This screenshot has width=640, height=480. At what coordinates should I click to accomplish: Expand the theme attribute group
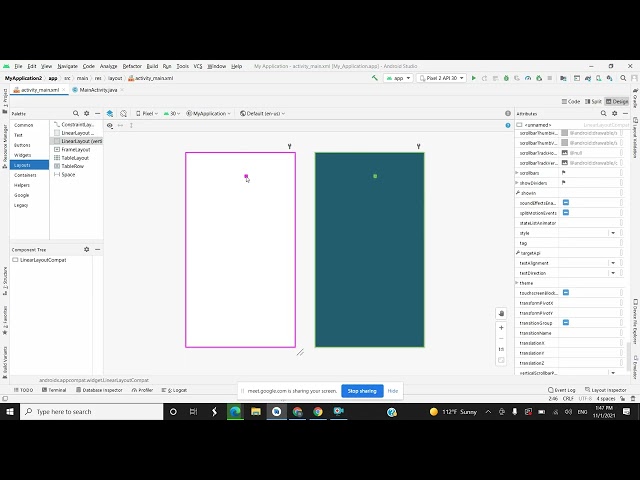coord(517,282)
